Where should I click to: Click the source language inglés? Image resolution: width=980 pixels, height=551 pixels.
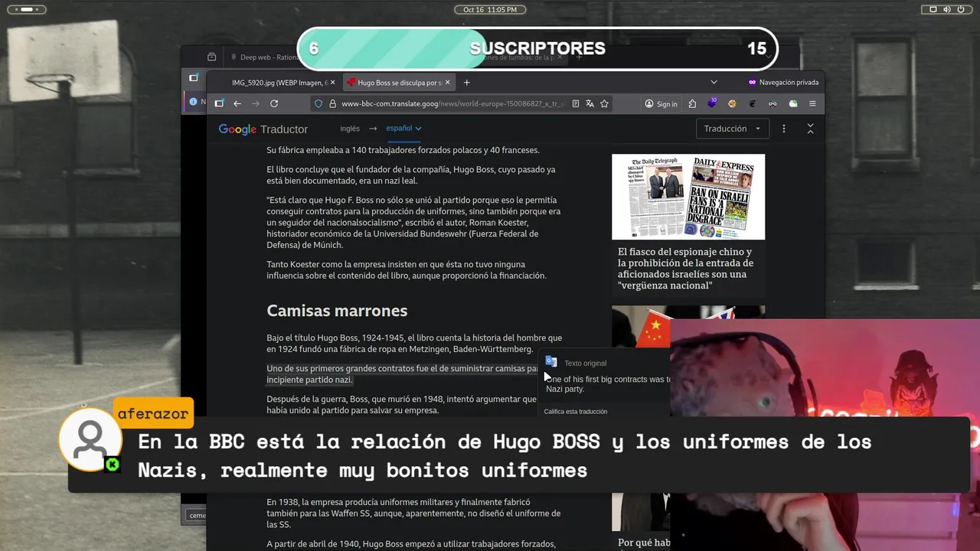click(350, 129)
